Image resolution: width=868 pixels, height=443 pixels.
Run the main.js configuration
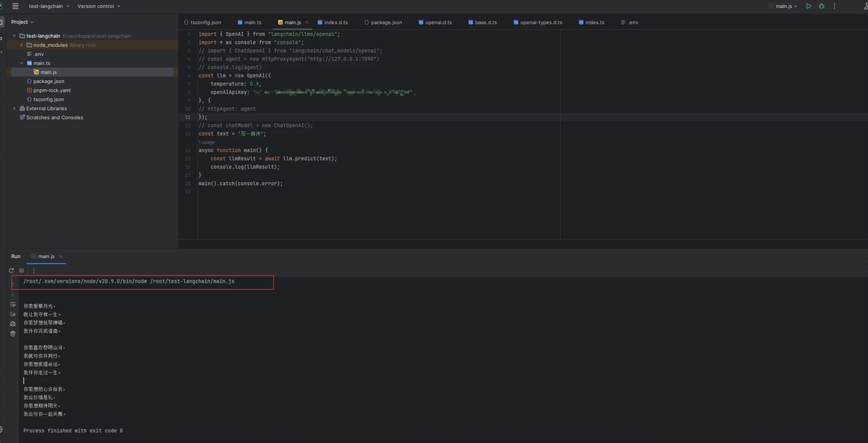(x=809, y=6)
